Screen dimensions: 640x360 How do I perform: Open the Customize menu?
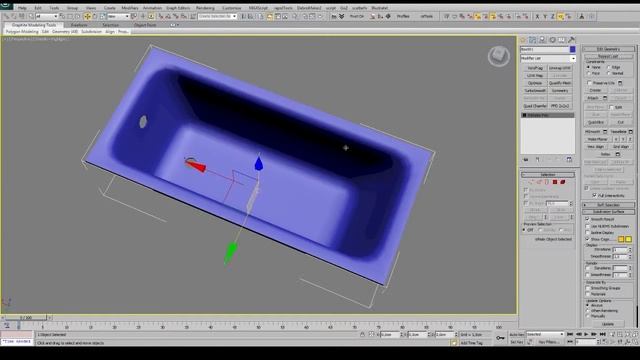231,8
